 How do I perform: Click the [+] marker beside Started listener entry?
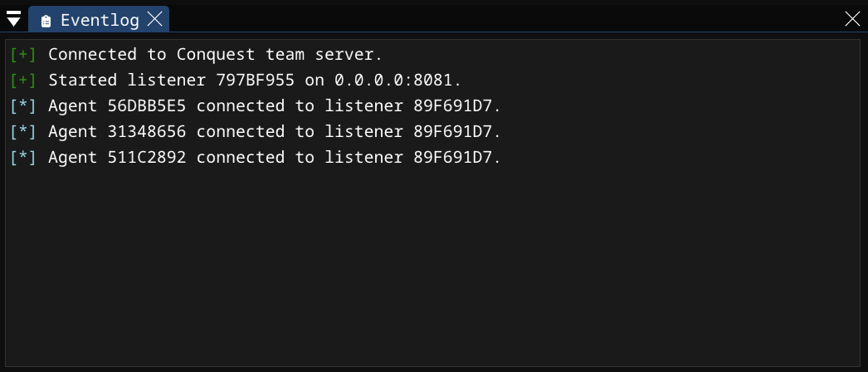[23, 81]
